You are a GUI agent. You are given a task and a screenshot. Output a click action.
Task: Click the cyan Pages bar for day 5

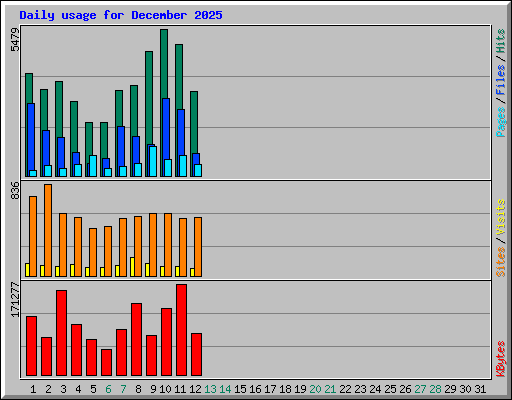point(93,166)
